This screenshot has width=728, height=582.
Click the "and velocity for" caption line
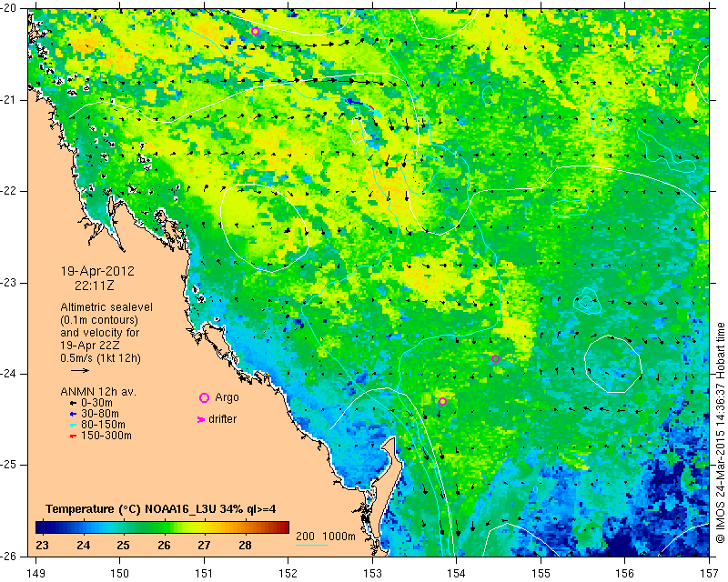coord(100,333)
